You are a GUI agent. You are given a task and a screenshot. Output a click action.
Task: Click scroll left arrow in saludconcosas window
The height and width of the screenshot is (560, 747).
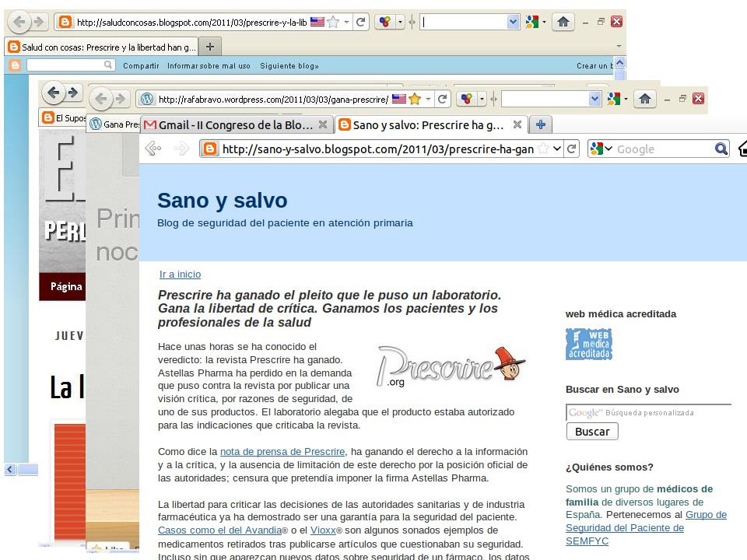[10, 470]
